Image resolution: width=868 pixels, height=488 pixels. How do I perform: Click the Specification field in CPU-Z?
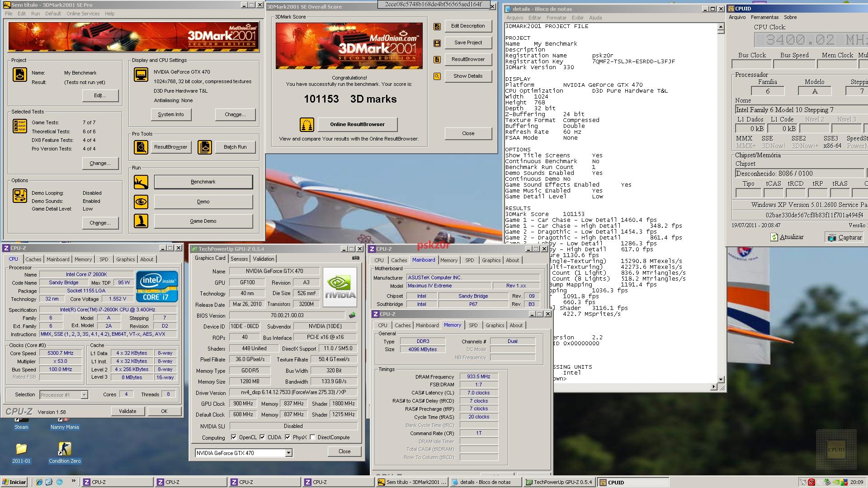pyautogui.click(x=108, y=310)
